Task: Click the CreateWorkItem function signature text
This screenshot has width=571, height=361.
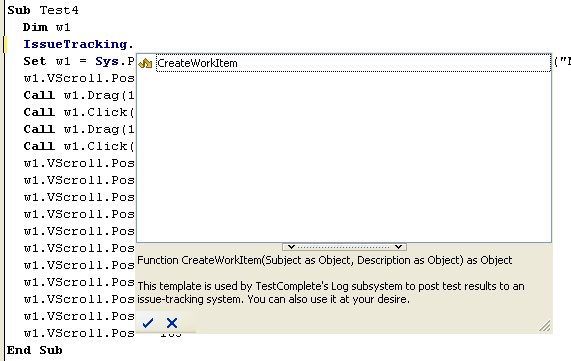Action: [x=324, y=260]
